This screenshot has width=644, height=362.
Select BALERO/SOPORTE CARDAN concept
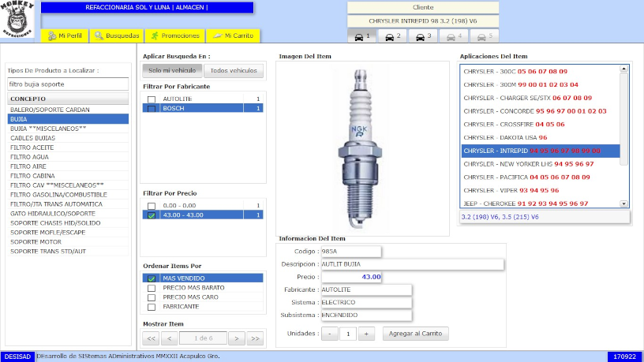68,110
